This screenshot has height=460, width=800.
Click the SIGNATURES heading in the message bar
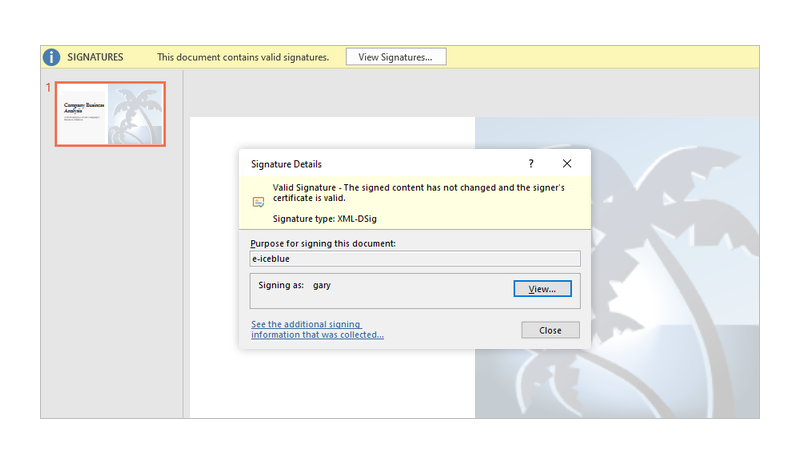[95, 57]
